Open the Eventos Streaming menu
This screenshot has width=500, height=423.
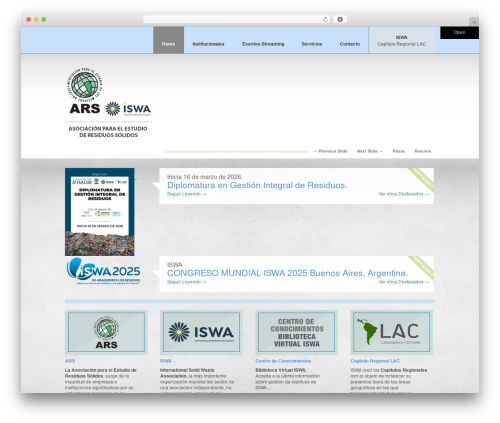tap(263, 44)
